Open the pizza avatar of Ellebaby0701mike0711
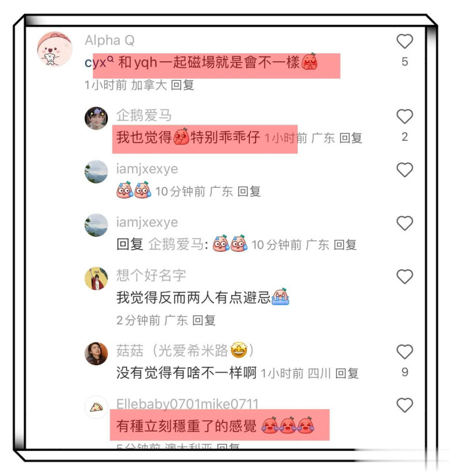Image resolution: width=451 pixels, height=476 pixels. (96, 407)
